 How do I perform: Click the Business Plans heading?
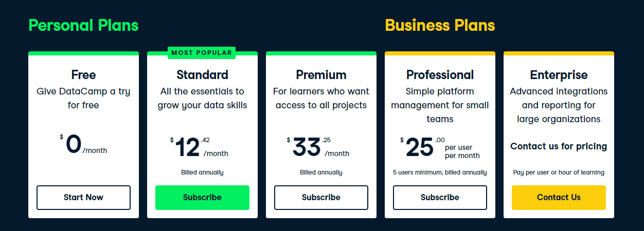[x=440, y=25]
